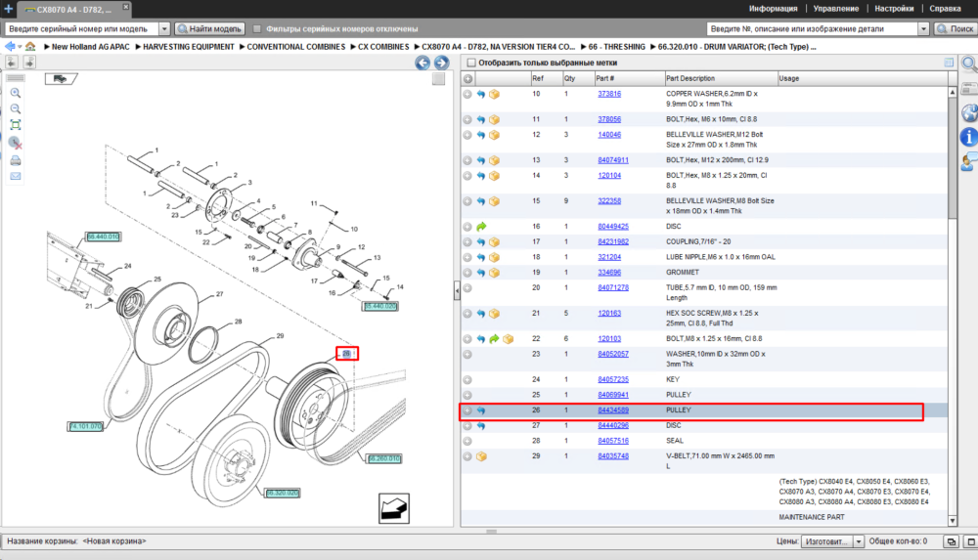Sort by the Part Description column header
Viewport: 978px width, 560px height.
(x=721, y=78)
